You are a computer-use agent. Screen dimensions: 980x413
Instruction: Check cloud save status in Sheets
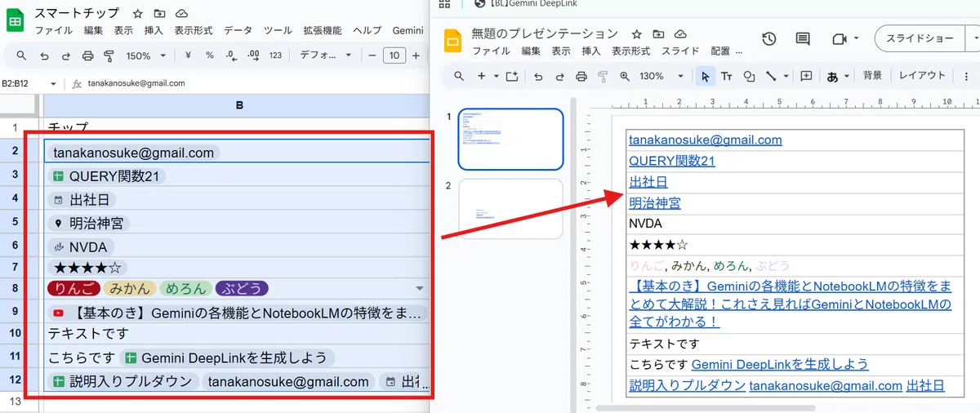pyautogui.click(x=181, y=14)
